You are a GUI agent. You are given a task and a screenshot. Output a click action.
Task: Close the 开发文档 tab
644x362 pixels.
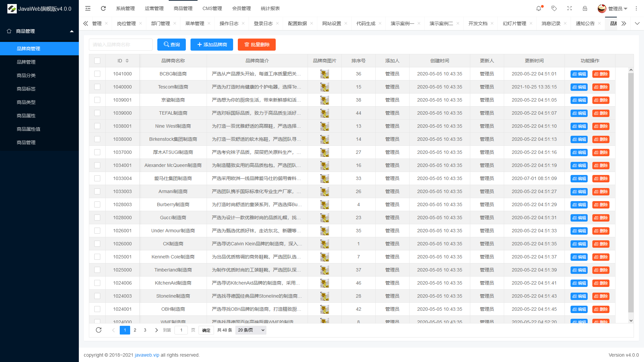coord(492,23)
